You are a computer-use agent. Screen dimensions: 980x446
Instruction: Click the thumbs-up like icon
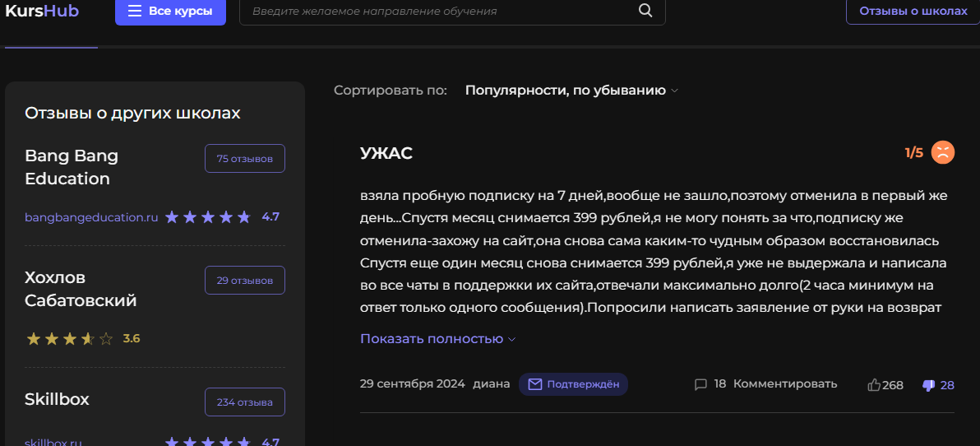pos(874,385)
